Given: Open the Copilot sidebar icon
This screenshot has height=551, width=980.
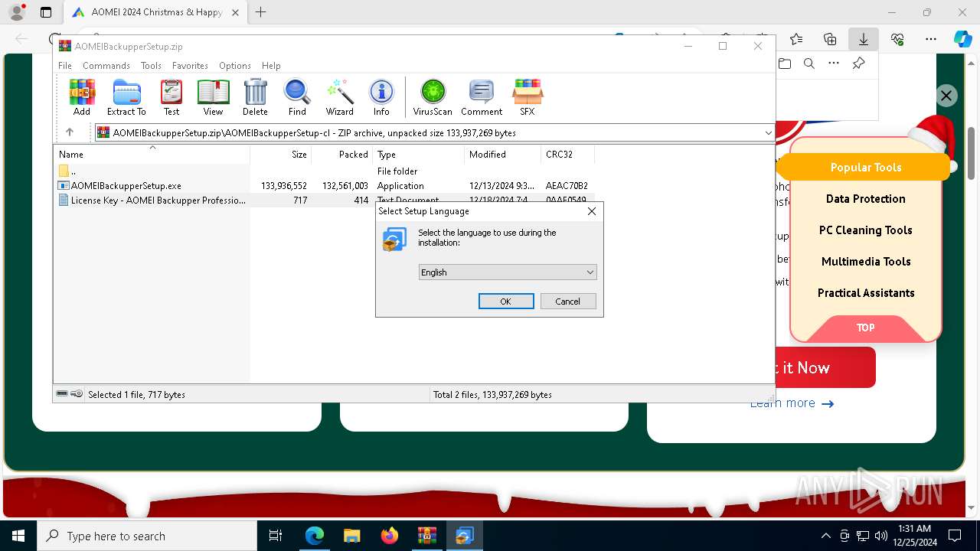Looking at the screenshot, I should tap(962, 39).
